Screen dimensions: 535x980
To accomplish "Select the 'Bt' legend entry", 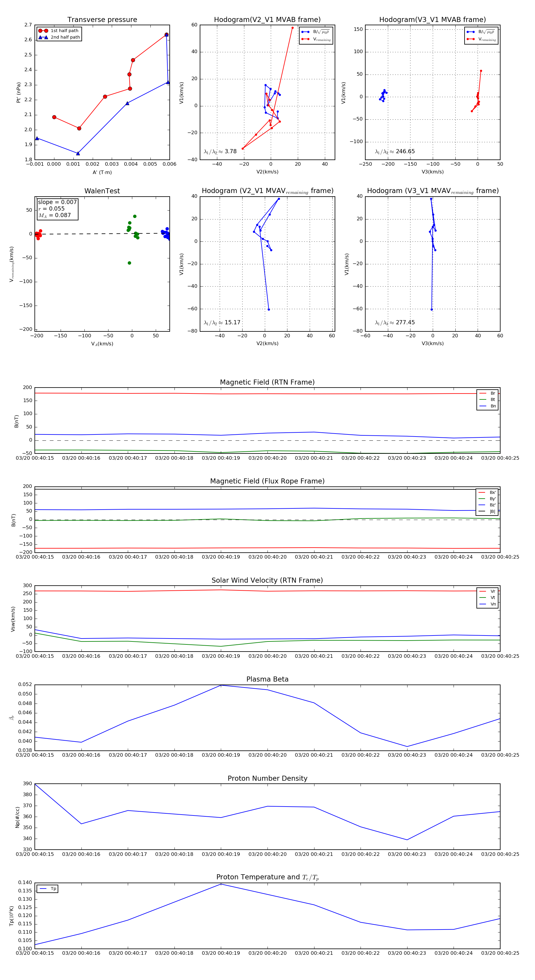I will 487,400.
